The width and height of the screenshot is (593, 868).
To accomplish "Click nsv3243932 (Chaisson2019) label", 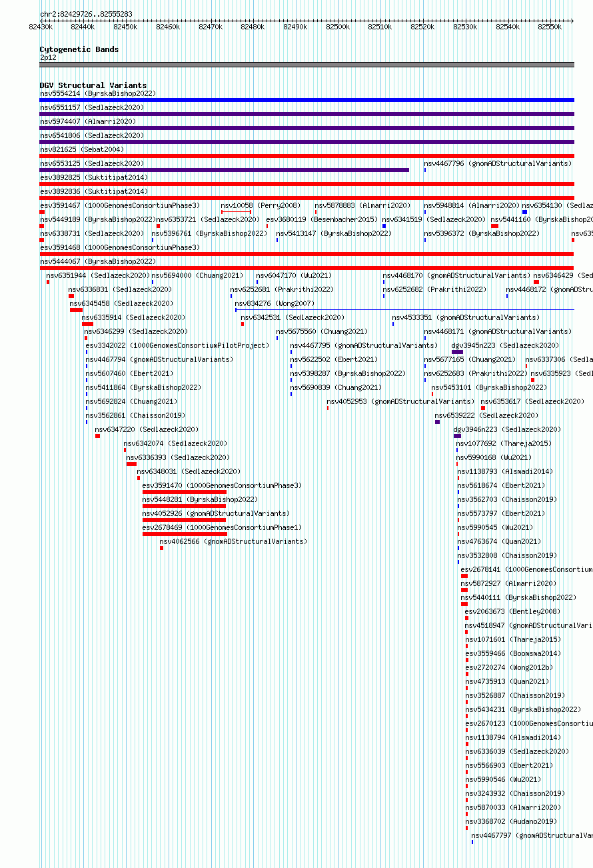I will pyautogui.click(x=515, y=794).
